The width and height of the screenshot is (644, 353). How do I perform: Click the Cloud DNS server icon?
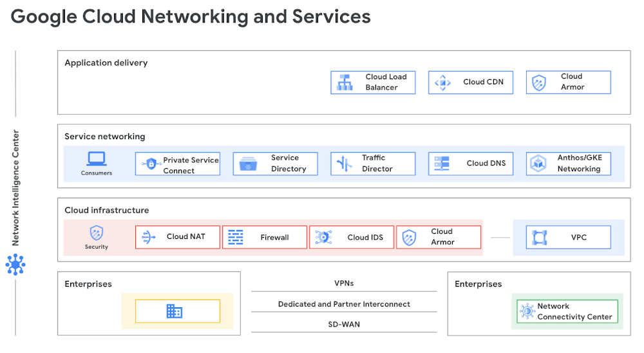(442, 163)
